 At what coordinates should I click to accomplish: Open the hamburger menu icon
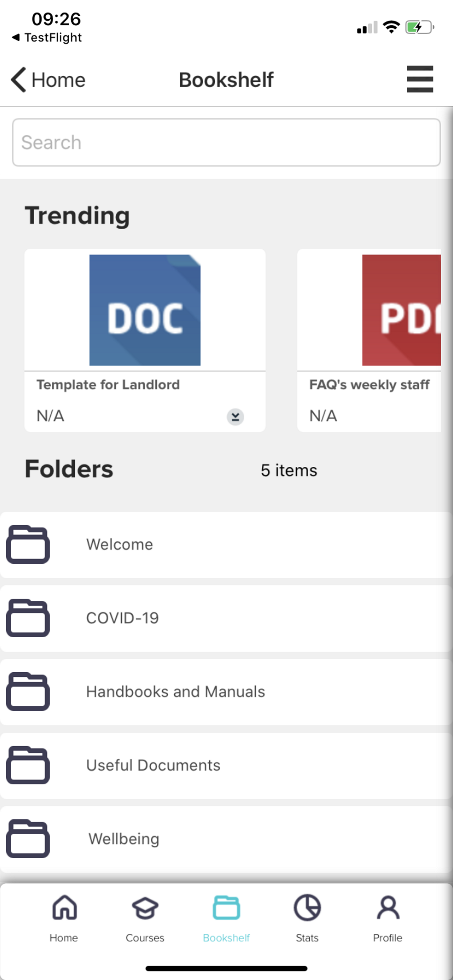pyautogui.click(x=420, y=79)
